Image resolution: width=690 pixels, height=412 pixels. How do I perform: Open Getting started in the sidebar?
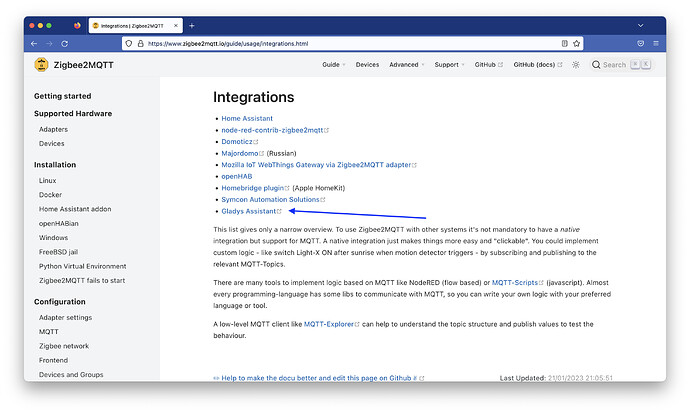[x=62, y=96]
